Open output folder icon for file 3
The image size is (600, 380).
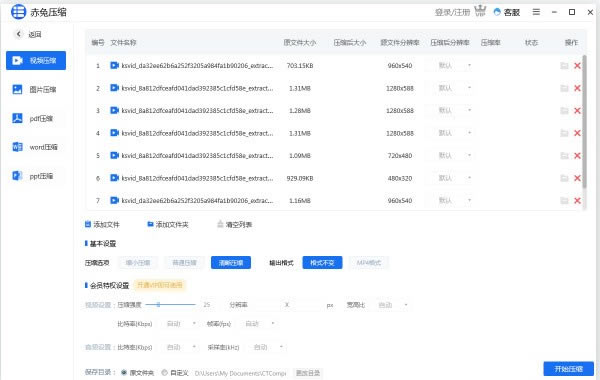(x=564, y=111)
